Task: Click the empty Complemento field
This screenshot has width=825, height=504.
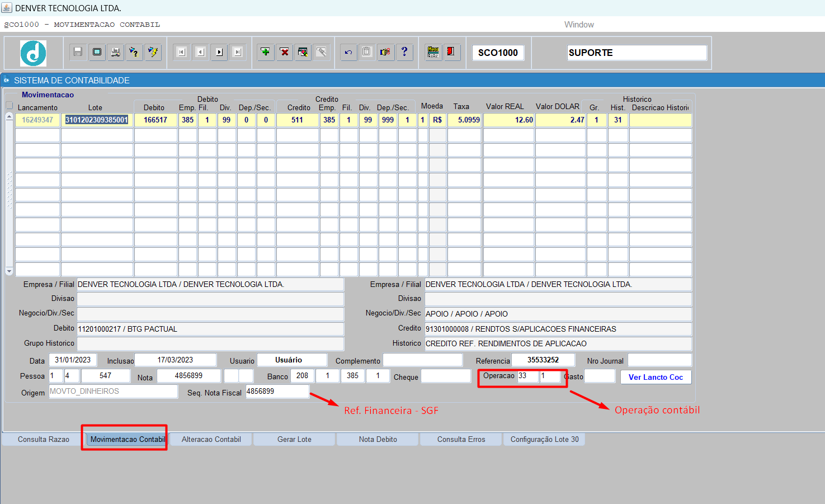Action: (422, 360)
